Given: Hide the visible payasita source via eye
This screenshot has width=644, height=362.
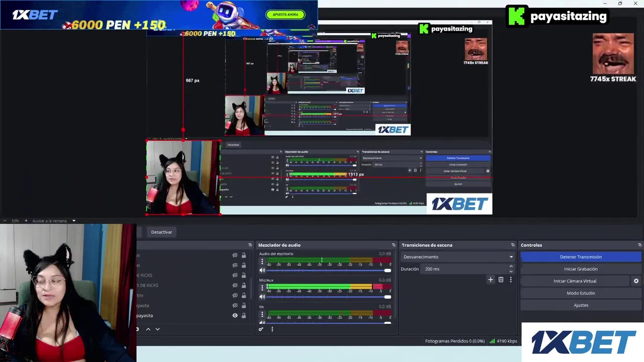Looking at the screenshot, I should click(x=235, y=316).
